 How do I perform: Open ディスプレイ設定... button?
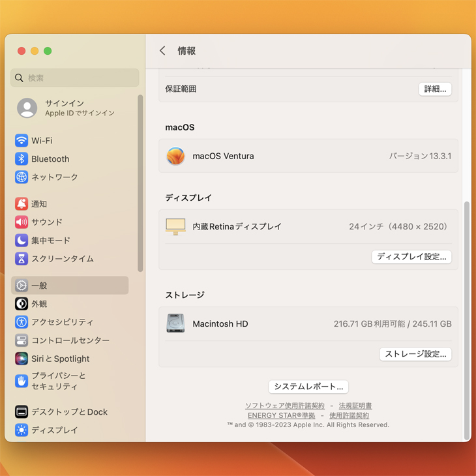click(411, 257)
